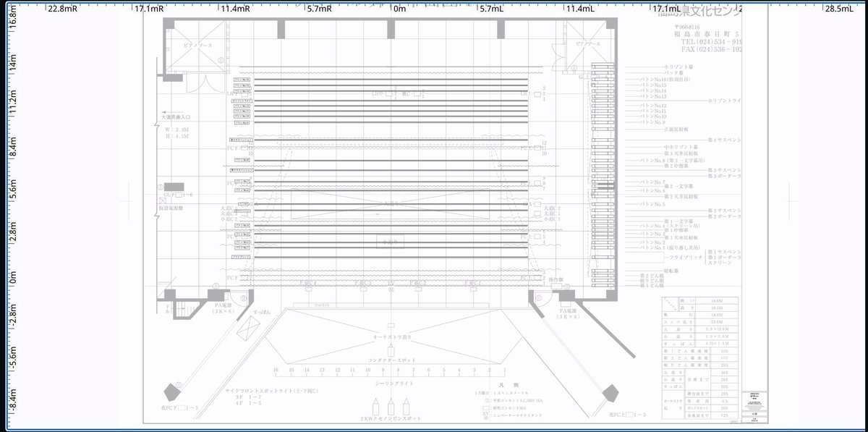868x432 pixels.
Task: Click the 14m mark on the vertical ruler
Action: point(12,62)
